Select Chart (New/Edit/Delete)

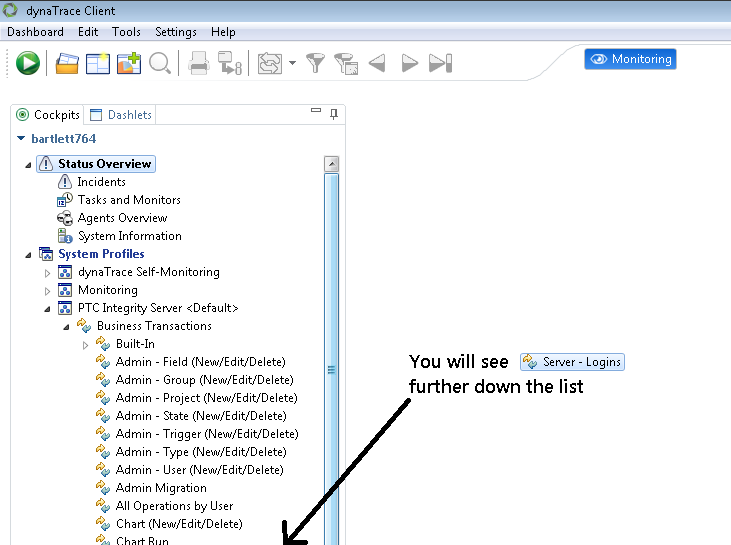point(179,524)
